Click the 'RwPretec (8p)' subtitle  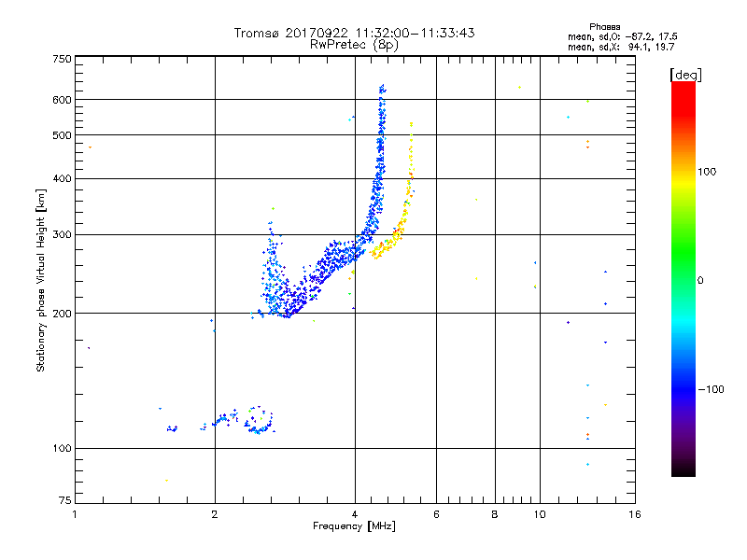[x=354, y=45]
